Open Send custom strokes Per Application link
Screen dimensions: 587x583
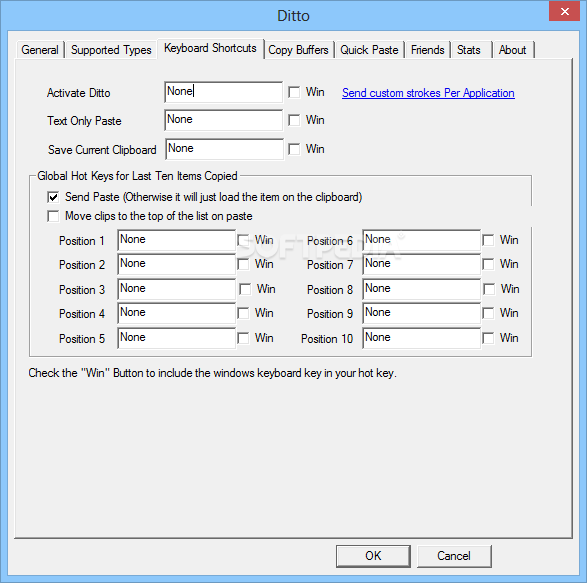428,93
